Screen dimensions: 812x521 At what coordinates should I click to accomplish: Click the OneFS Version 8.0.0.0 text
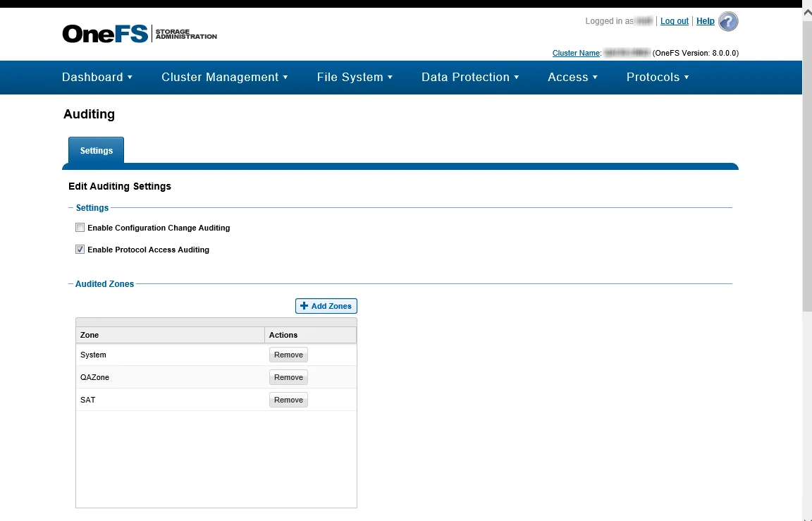pyautogui.click(x=696, y=53)
